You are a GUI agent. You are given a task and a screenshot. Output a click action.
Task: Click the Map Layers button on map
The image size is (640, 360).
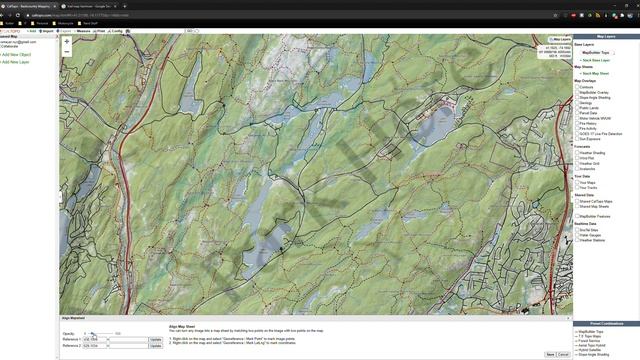pyautogui.click(x=560, y=40)
